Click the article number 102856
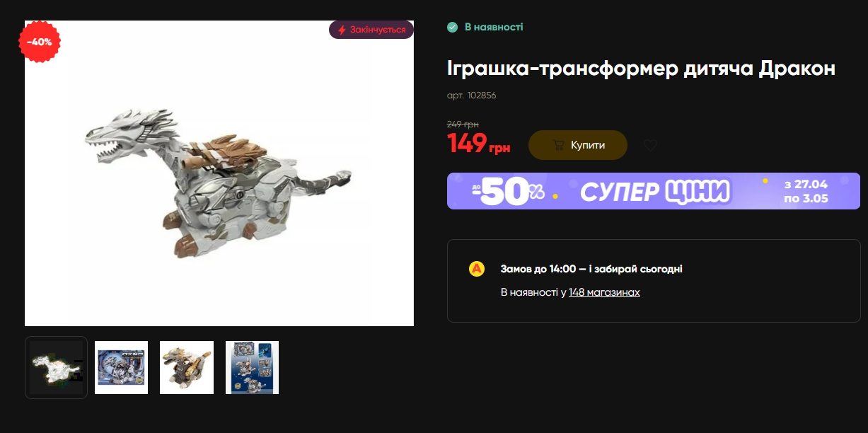 click(x=472, y=96)
